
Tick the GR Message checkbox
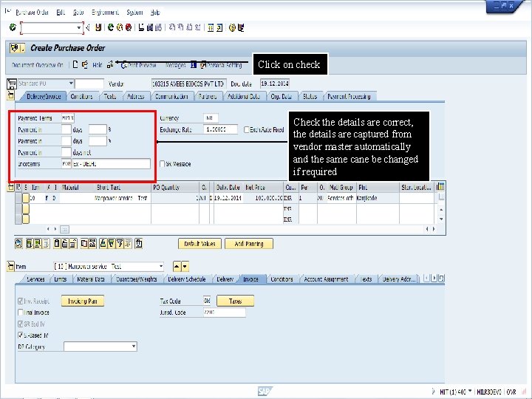coord(162,164)
